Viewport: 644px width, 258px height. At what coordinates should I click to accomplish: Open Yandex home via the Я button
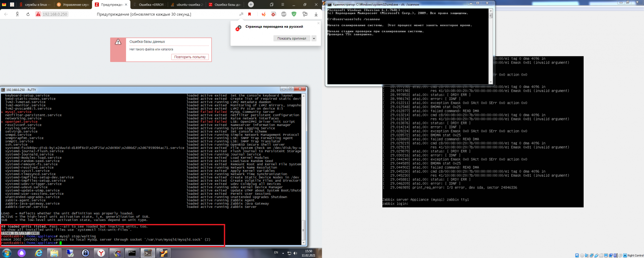point(17,14)
